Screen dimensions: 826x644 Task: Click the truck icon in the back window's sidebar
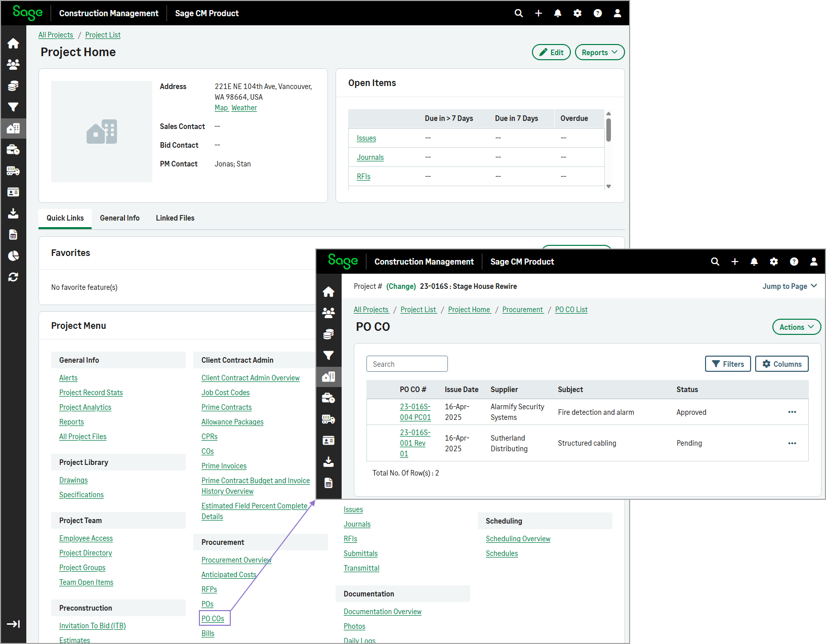pyautogui.click(x=13, y=171)
